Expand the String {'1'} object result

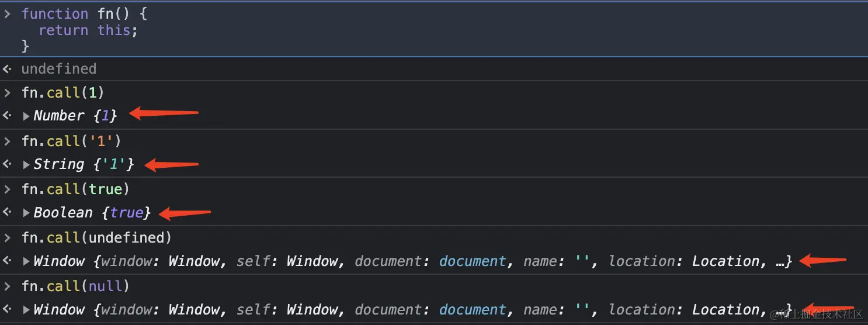coord(26,165)
